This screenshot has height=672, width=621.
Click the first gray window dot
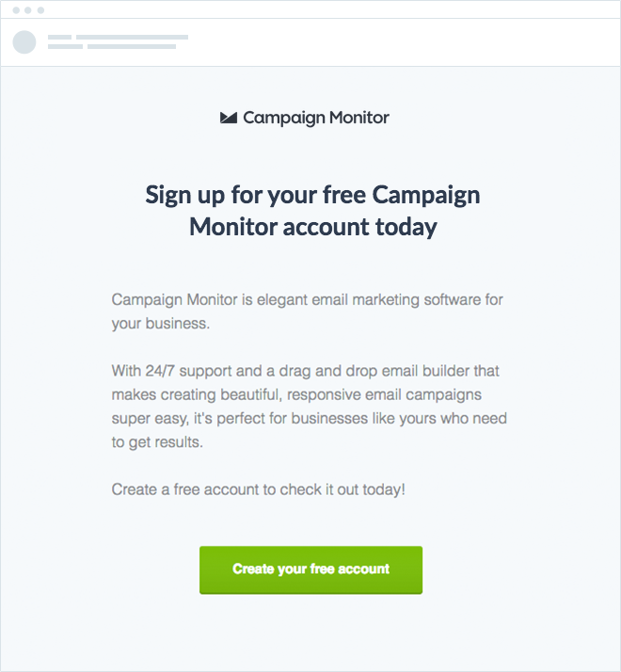click(x=16, y=10)
